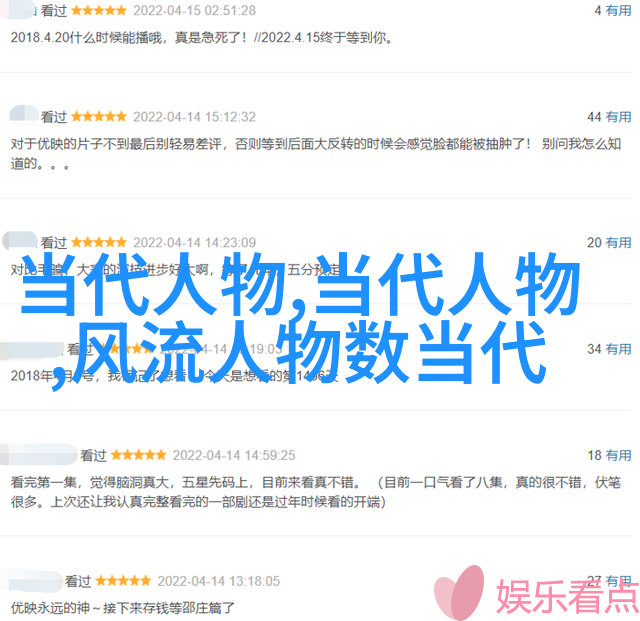Click '18 有用' helpful link
The image size is (640, 621).
tap(609, 455)
